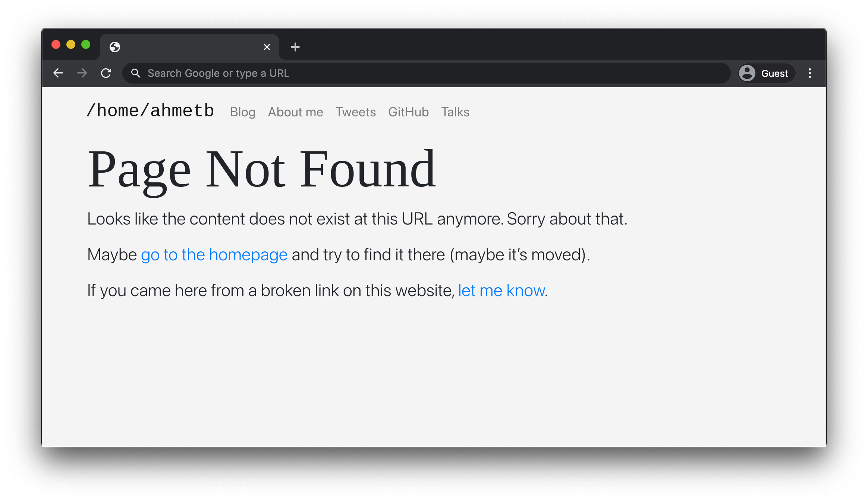Click the red close window button
The image size is (868, 502).
tap(56, 45)
